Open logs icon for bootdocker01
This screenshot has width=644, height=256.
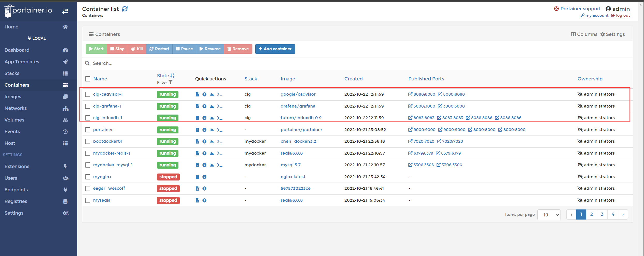pos(197,141)
